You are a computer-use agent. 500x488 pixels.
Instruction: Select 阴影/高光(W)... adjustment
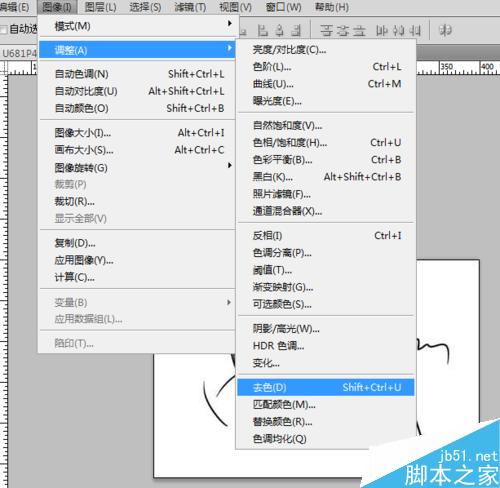point(326,329)
